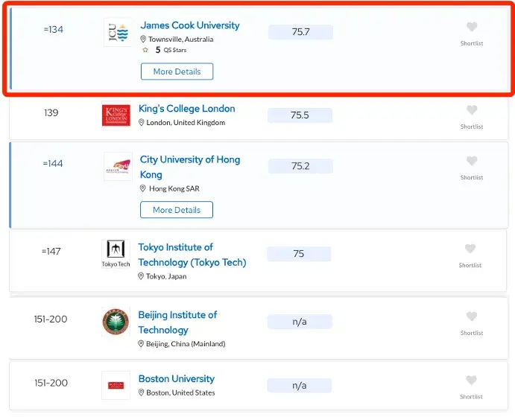Select the 75.2 score for City University of Hong Kong
Image resolution: width=515 pixels, height=420 pixels.
300,166
